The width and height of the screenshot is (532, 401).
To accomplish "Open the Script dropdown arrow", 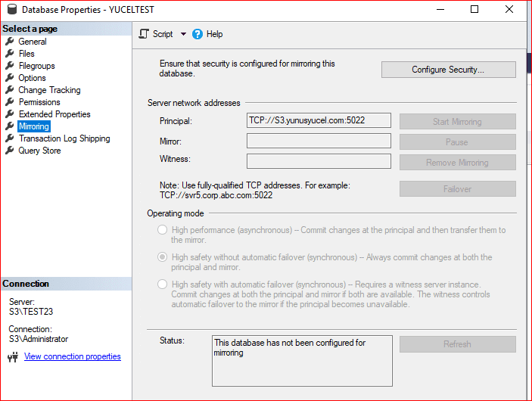I will [x=183, y=34].
